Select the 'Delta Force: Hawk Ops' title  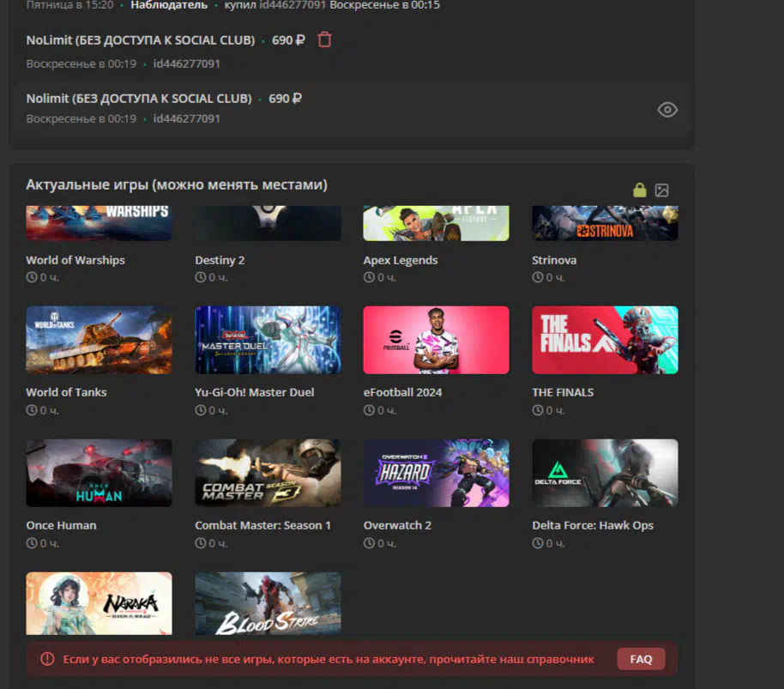click(593, 525)
